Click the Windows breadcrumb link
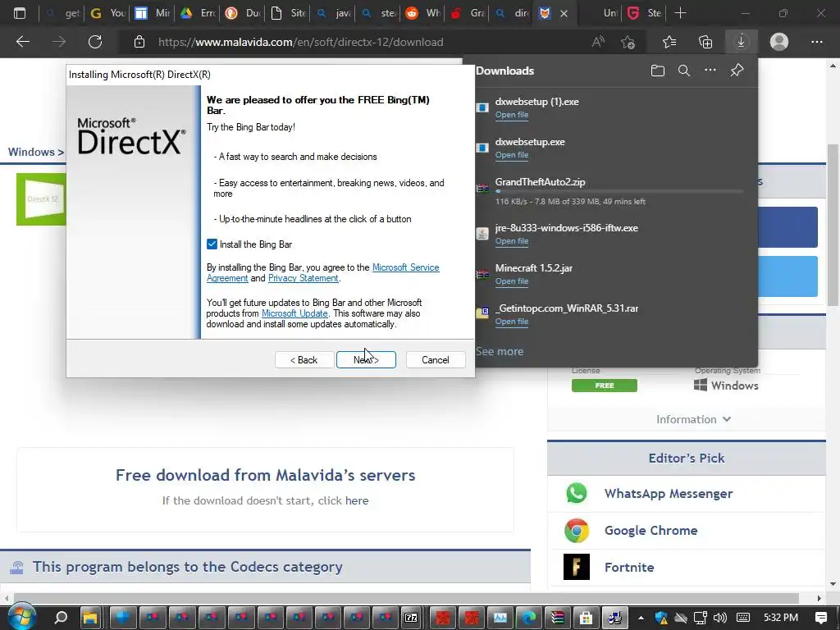840x630 pixels. (31, 152)
